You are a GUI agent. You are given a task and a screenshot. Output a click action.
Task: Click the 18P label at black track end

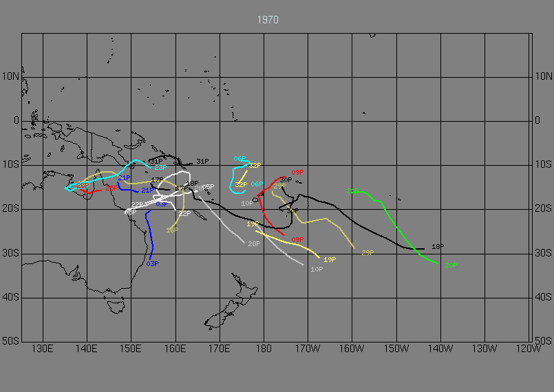tap(437, 247)
